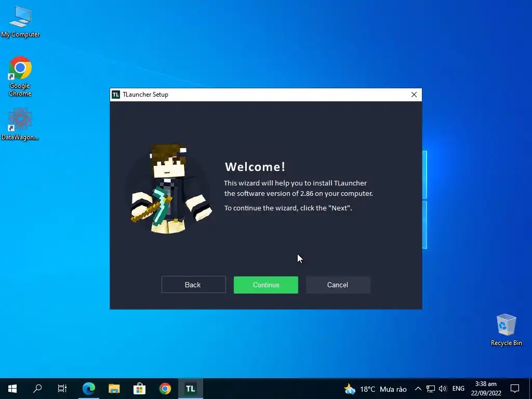
Task: Show hidden system tray icons
Action: (418, 389)
